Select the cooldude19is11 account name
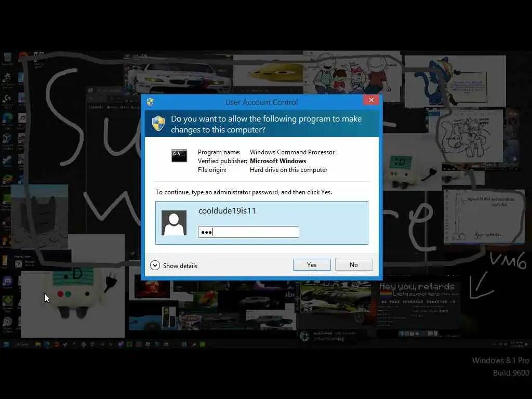This screenshot has width=532, height=399. tap(227, 211)
